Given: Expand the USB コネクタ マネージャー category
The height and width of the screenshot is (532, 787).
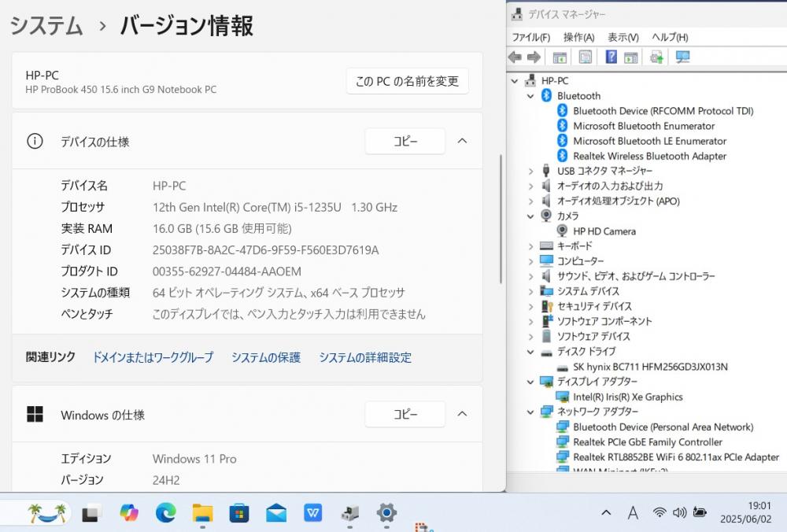Looking at the screenshot, I should coord(530,171).
